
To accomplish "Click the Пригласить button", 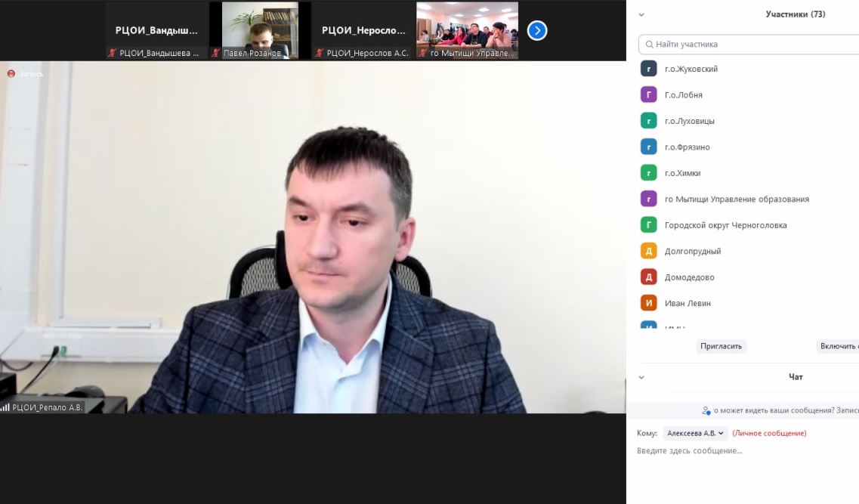I will coord(721,346).
